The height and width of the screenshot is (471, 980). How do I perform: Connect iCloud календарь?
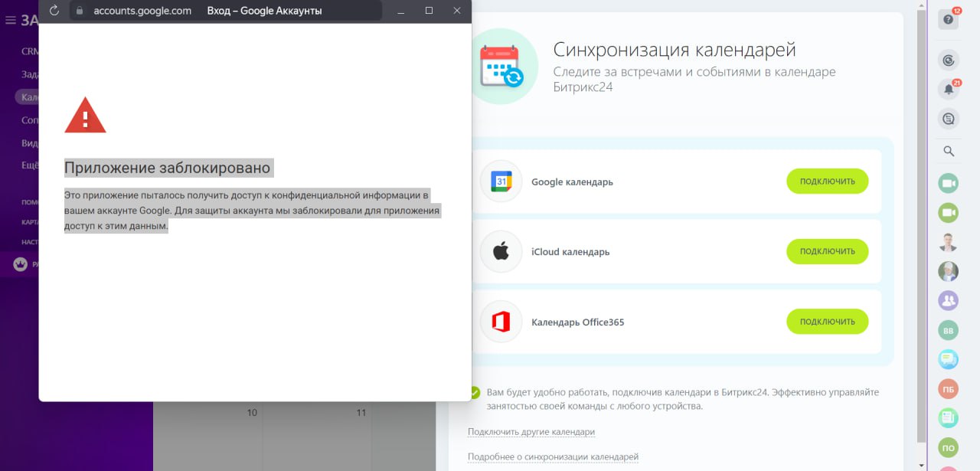click(828, 251)
